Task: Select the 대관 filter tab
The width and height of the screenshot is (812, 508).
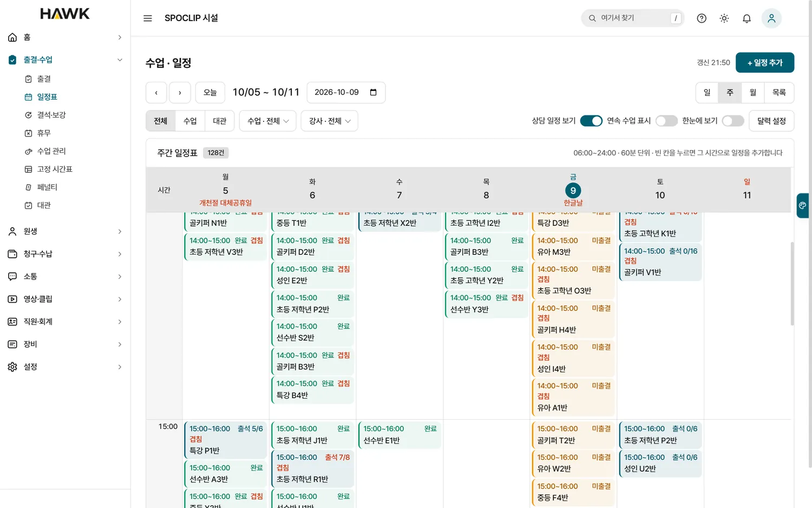Action: pyautogui.click(x=220, y=121)
